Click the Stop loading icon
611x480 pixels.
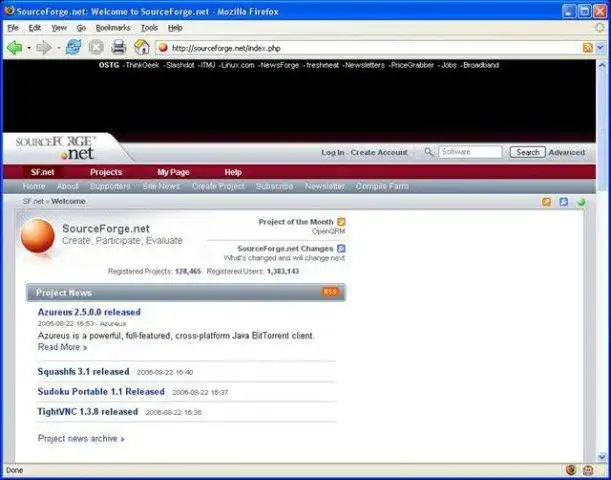tap(96, 48)
